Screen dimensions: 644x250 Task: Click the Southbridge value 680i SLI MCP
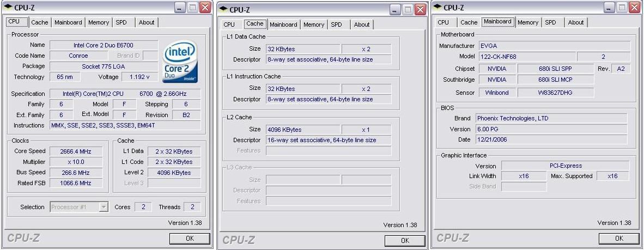tap(555, 80)
